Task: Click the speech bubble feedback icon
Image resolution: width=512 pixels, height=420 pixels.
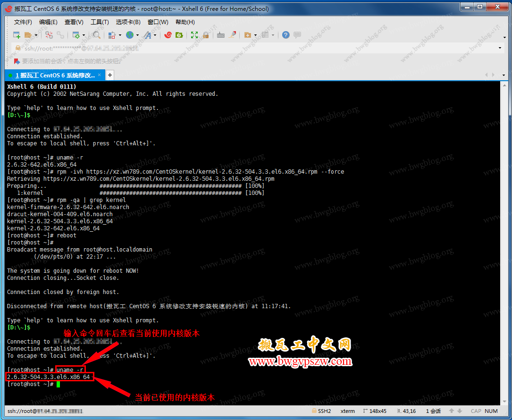Action: 297,35
